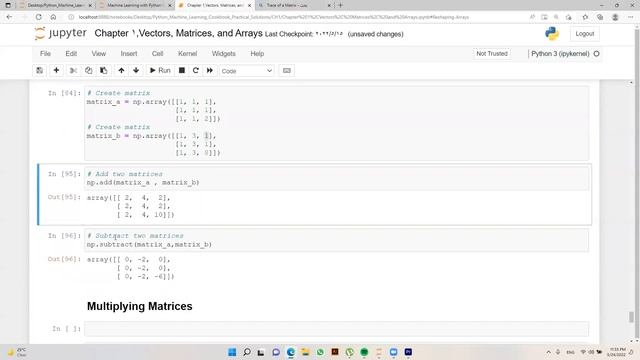Go back with the browser back arrow
The height and width of the screenshot is (360, 640).
point(9,17)
